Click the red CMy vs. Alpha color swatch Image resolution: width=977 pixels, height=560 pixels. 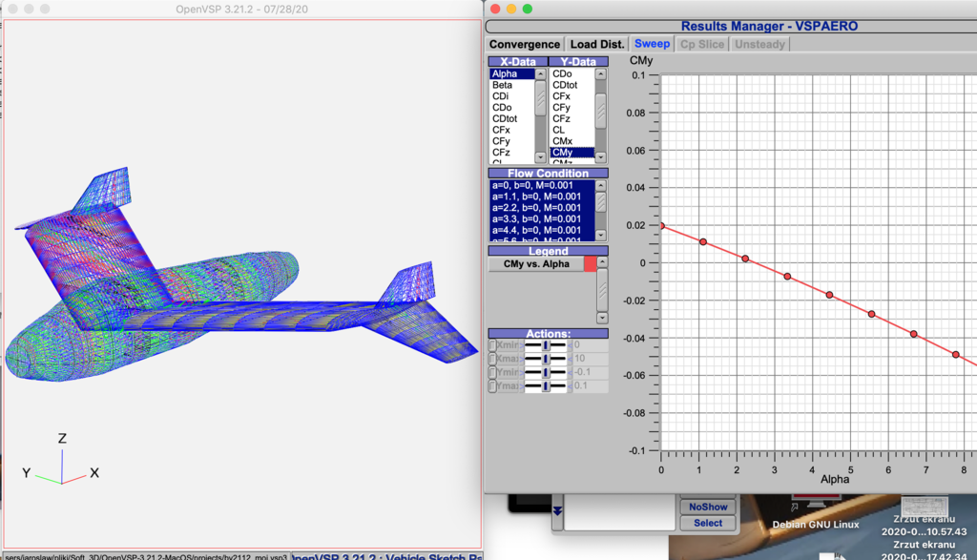click(x=590, y=264)
